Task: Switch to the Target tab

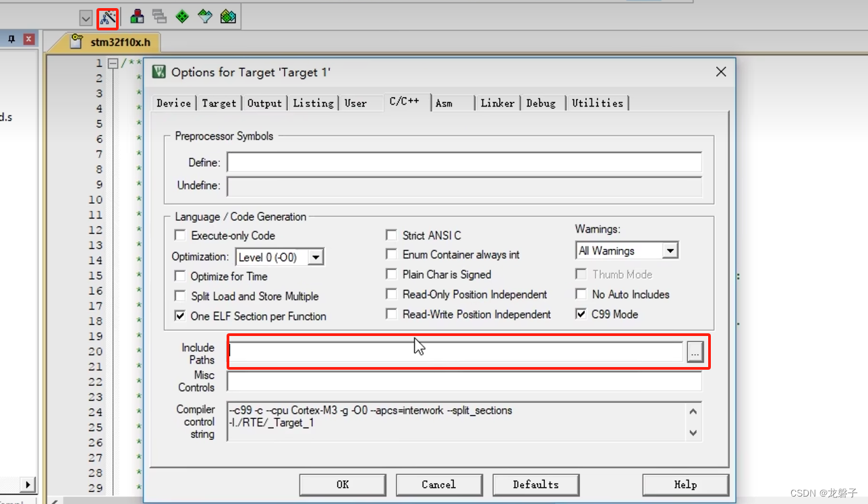Action: coord(219,103)
